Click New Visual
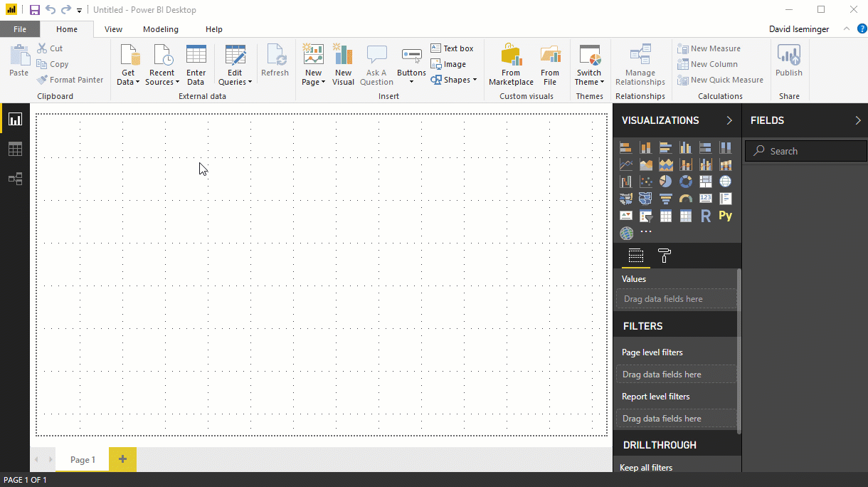Viewport: 868px width, 487px height. tap(343, 66)
